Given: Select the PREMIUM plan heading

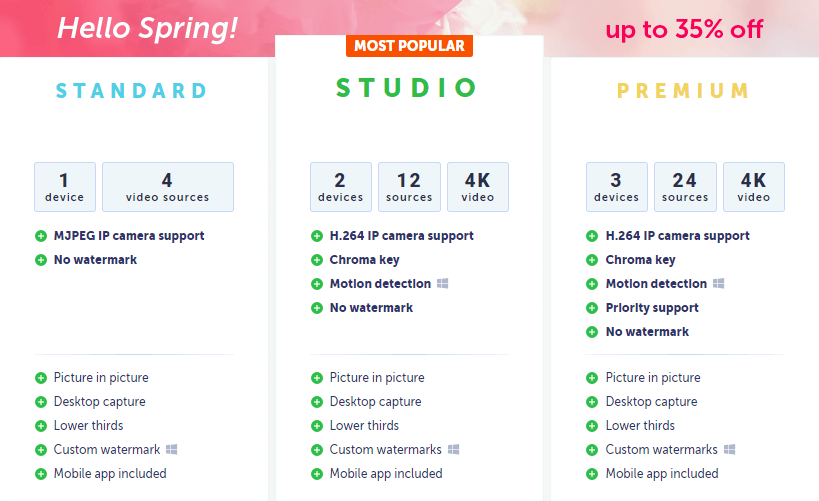Looking at the screenshot, I should click(683, 91).
